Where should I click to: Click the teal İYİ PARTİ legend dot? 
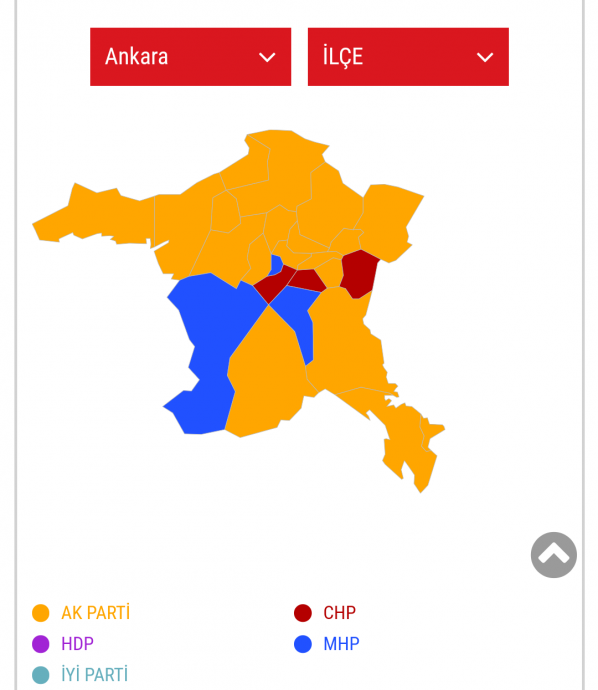[x=41, y=675]
